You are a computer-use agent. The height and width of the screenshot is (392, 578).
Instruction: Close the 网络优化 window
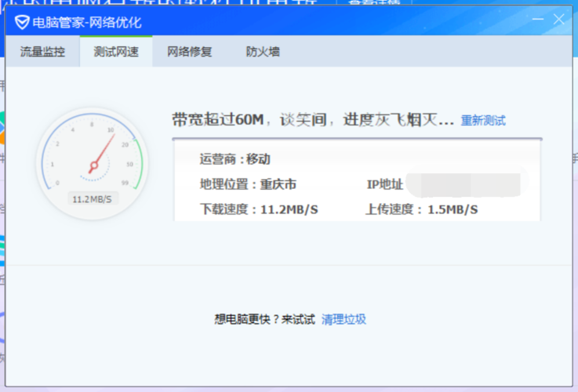(x=558, y=20)
